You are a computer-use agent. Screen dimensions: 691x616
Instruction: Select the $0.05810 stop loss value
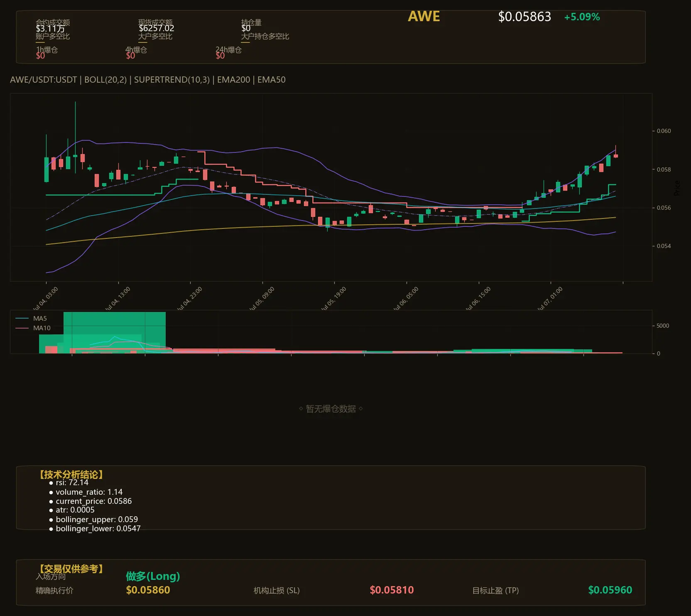pyautogui.click(x=392, y=590)
